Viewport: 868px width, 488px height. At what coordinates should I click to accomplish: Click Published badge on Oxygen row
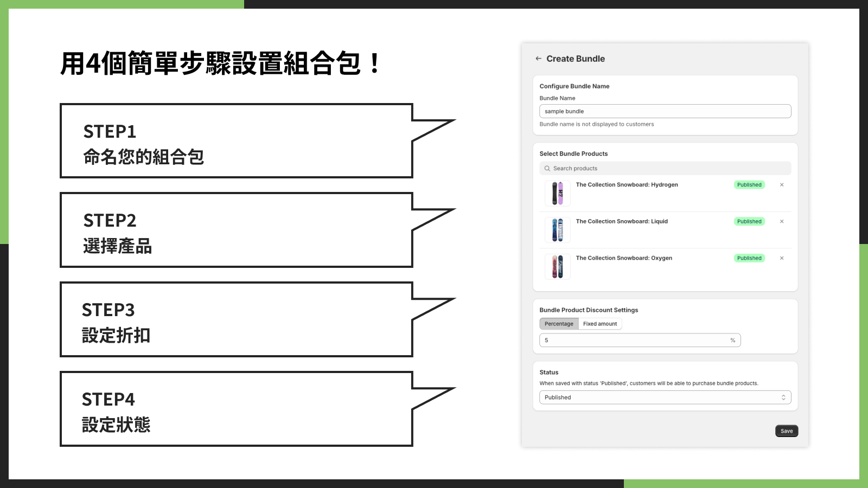pyautogui.click(x=749, y=258)
